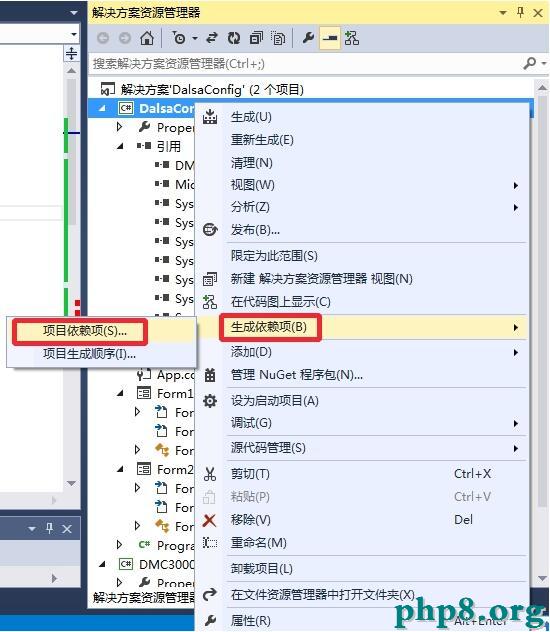Pin the bottom-left tool panel
Image resolution: width=550 pixels, height=632 pixels.
[x=50, y=528]
